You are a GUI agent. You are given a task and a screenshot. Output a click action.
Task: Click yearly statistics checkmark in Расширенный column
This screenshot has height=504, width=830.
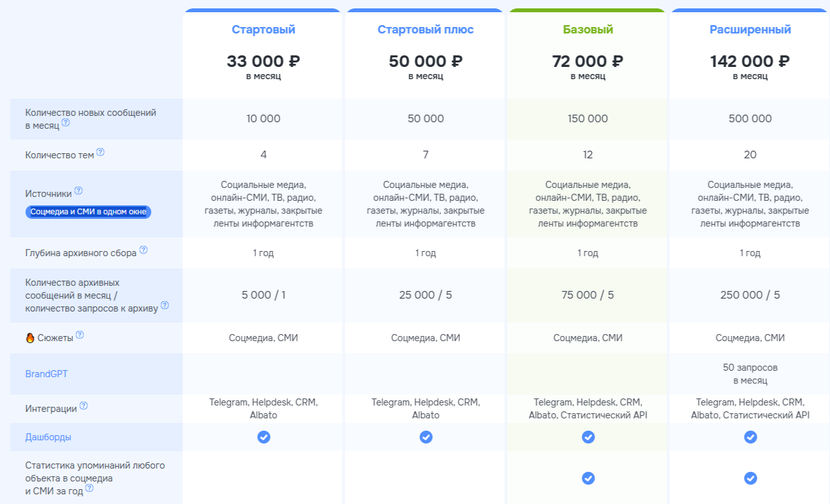point(750,478)
